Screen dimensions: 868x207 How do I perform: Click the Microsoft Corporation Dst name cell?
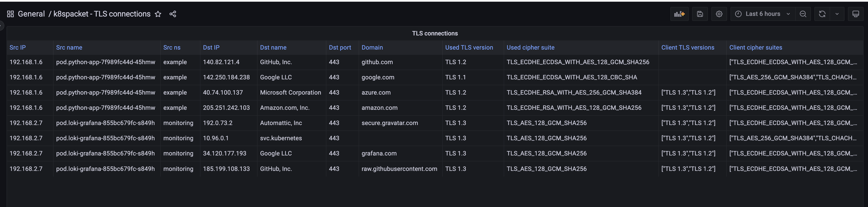pyautogui.click(x=292, y=92)
